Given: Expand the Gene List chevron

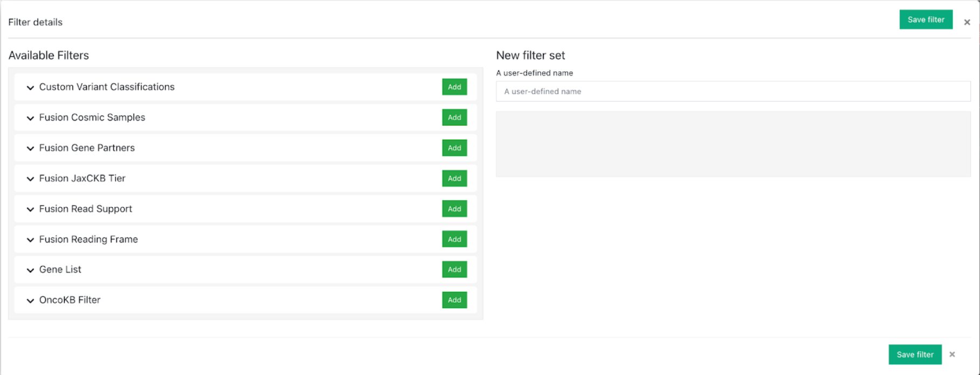Looking at the screenshot, I should point(30,270).
